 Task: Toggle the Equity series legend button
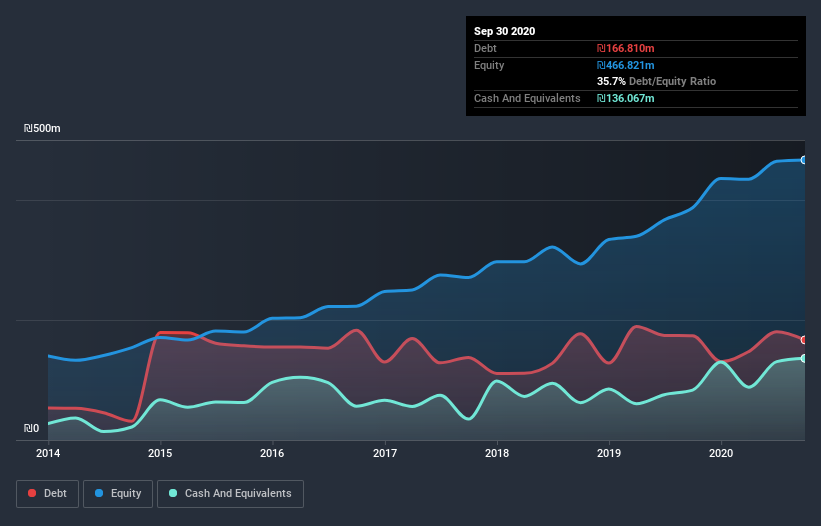click(x=118, y=494)
